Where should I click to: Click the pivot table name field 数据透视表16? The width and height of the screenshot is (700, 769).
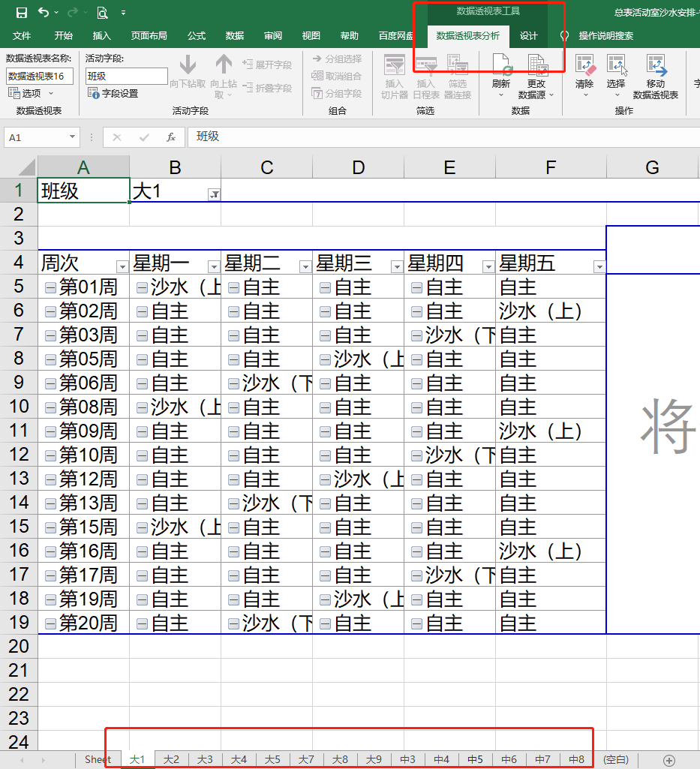[x=40, y=76]
